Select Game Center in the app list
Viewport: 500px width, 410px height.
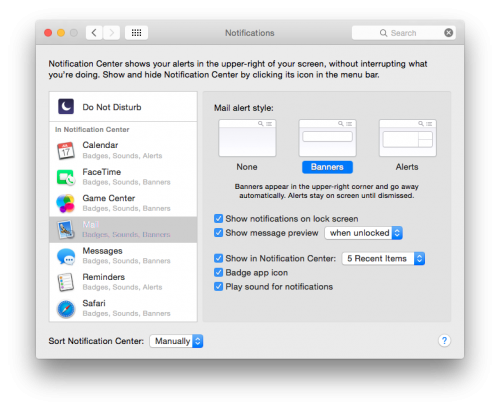click(123, 203)
